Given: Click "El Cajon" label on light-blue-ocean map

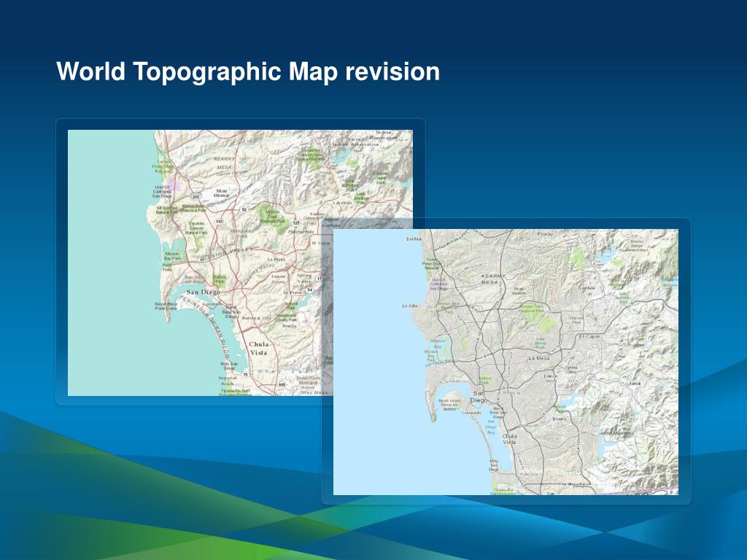Looking at the screenshot, I should tap(589, 336).
